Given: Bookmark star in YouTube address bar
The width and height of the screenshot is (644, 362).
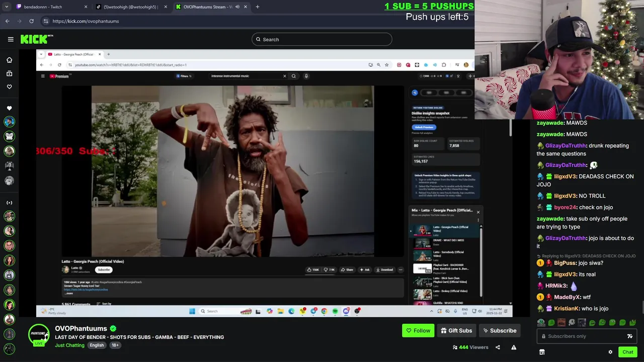Looking at the screenshot, I should (386, 65).
